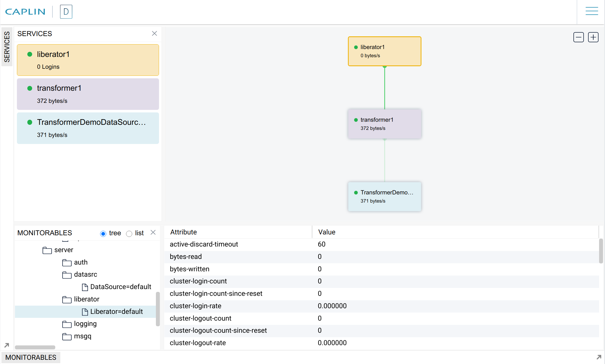The width and height of the screenshot is (605, 364).
Task: Click TransformerDemo... node in diagram
Action: [385, 197]
